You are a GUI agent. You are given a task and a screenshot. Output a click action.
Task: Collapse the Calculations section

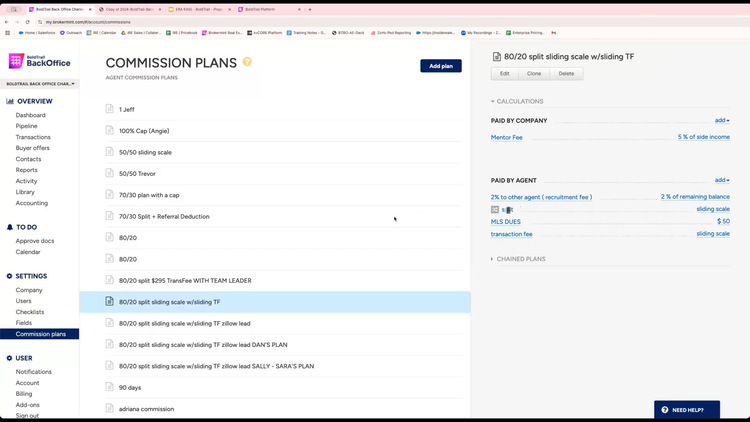coord(517,101)
